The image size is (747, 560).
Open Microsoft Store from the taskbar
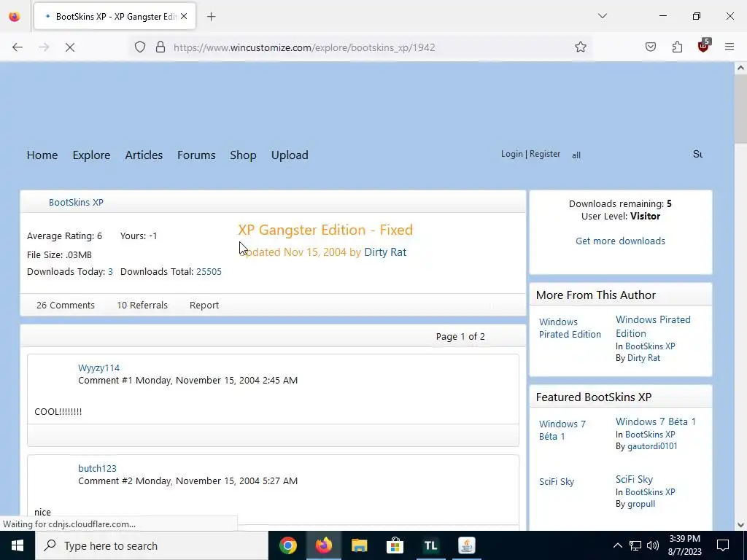[x=395, y=545]
